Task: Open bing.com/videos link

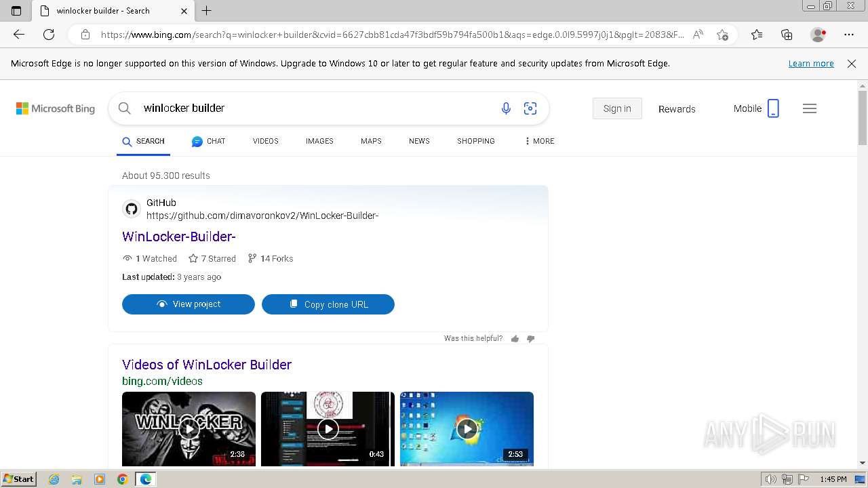Action: [162, 381]
